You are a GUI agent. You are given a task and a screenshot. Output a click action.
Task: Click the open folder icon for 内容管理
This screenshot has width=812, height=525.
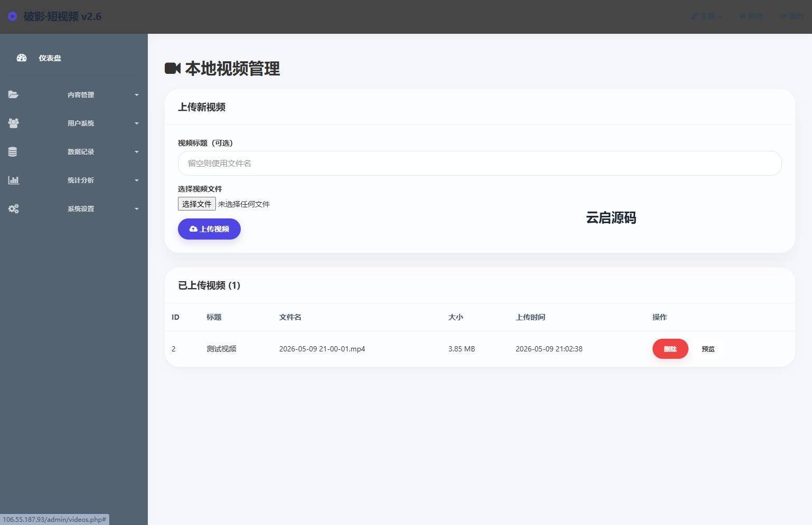point(13,94)
